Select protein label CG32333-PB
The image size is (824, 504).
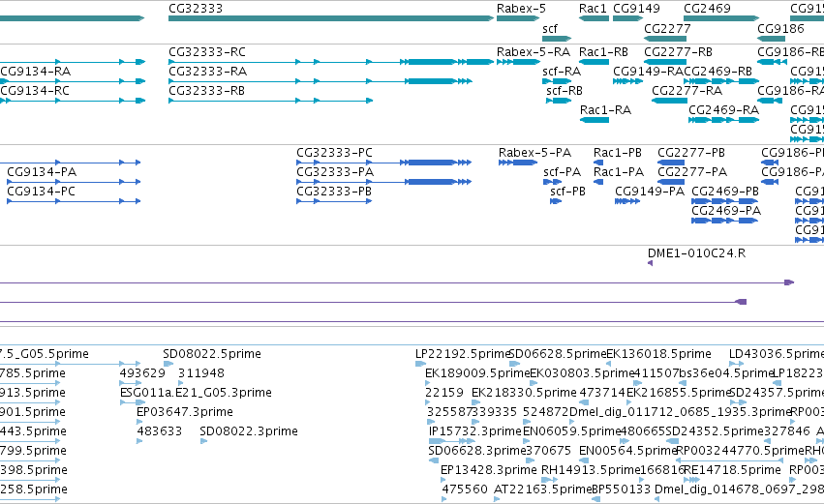tap(334, 192)
